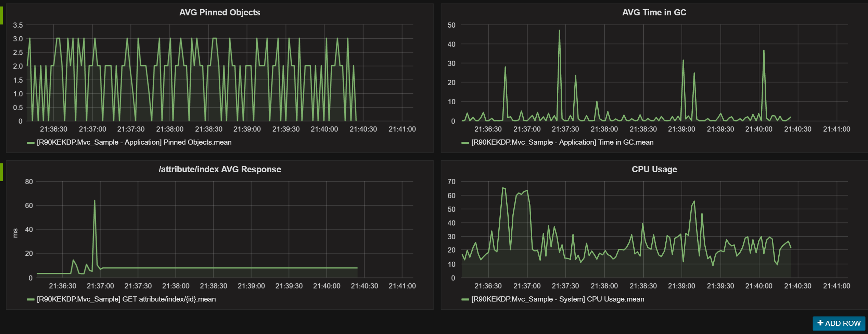Screen dimensions: 868x334
Task: Open the CPU Usage panel title menu
Action: tap(654, 169)
